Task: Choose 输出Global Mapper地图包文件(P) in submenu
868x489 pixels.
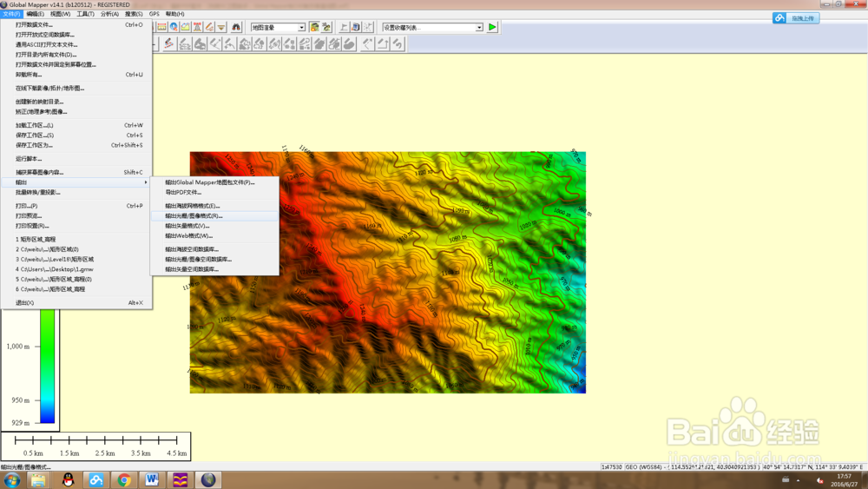Action: click(x=214, y=182)
